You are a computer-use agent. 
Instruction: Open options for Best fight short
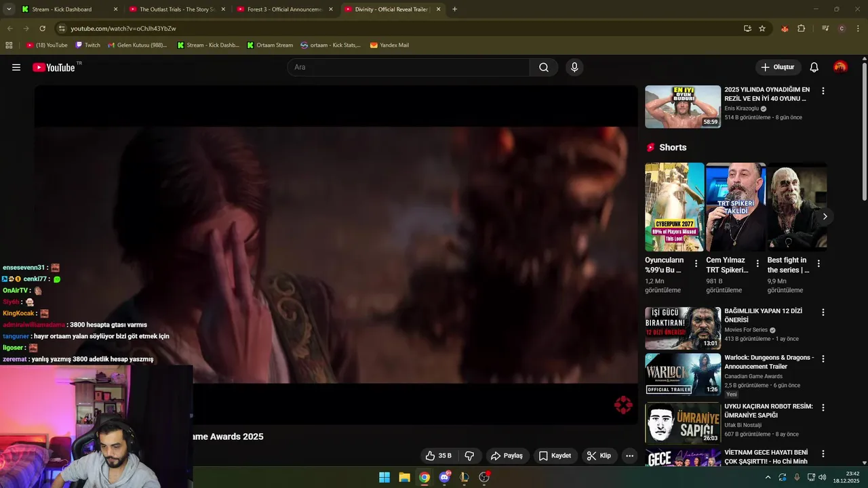coord(818,263)
